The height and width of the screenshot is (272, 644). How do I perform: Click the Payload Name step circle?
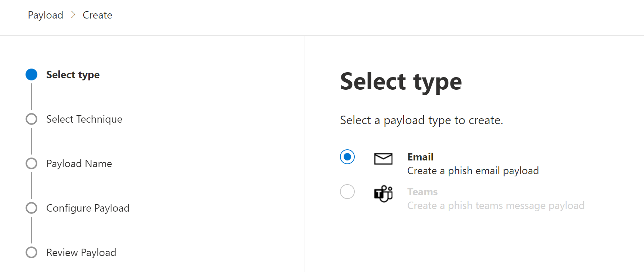31,163
